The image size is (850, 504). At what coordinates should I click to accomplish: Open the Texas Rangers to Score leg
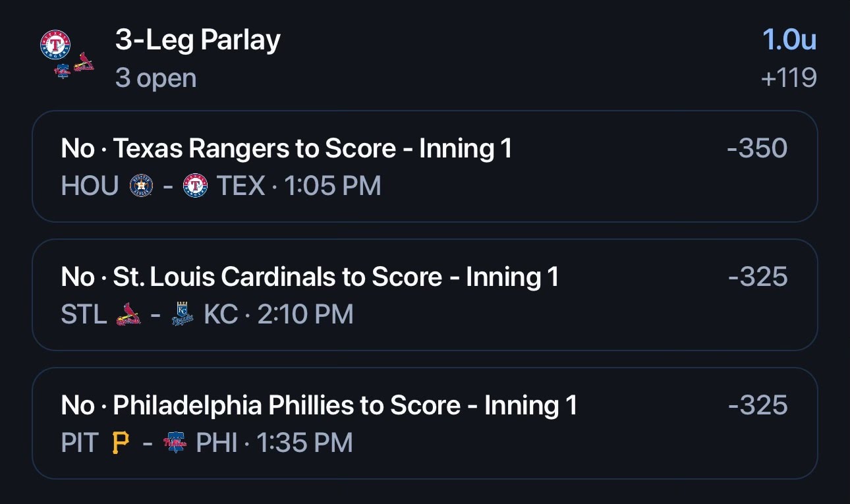point(424,166)
